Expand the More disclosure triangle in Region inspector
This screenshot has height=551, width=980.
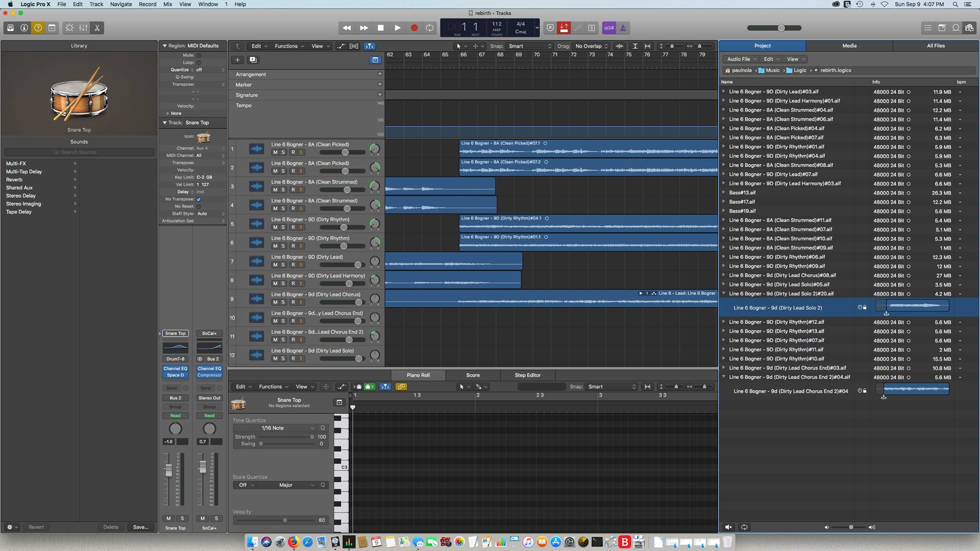[167, 113]
